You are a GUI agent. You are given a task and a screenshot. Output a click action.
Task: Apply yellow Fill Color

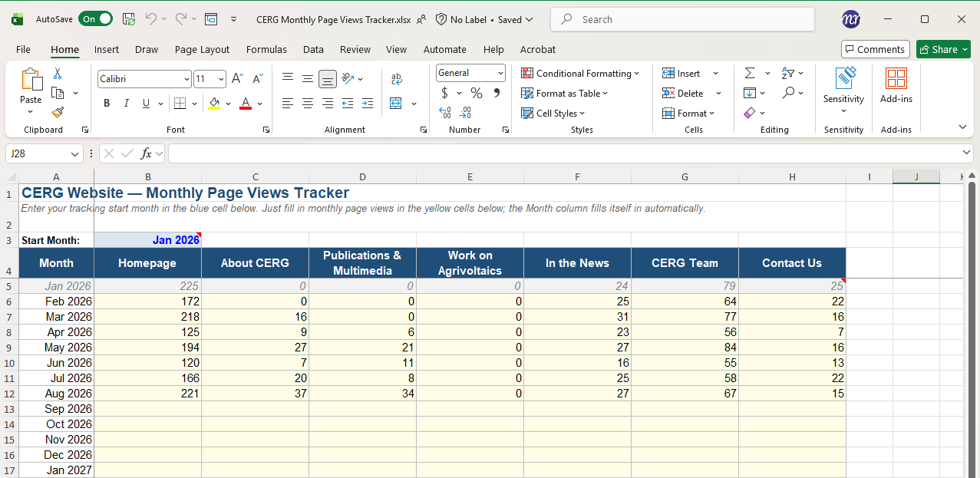click(x=214, y=103)
